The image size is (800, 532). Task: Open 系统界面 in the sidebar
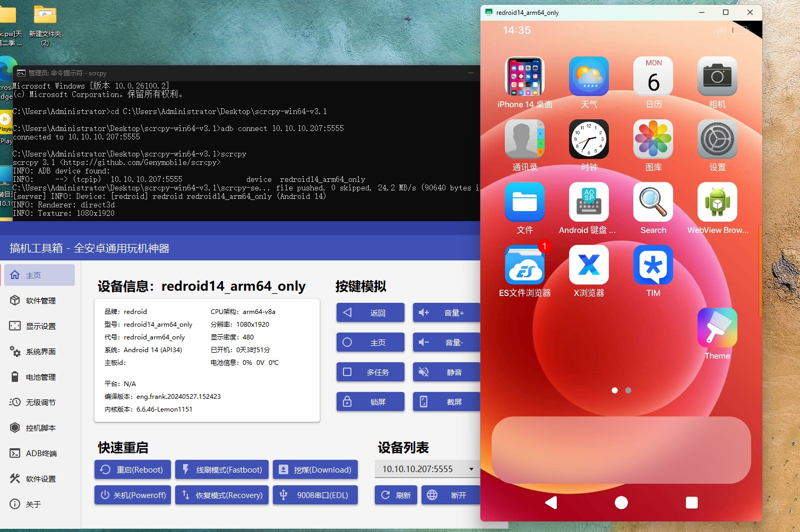pyautogui.click(x=39, y=352)
